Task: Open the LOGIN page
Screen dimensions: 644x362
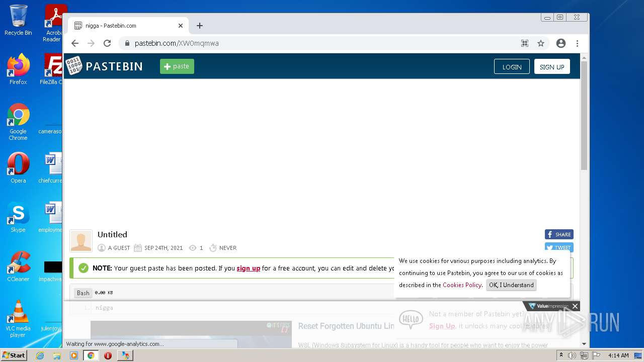Action: coord(512,67)
